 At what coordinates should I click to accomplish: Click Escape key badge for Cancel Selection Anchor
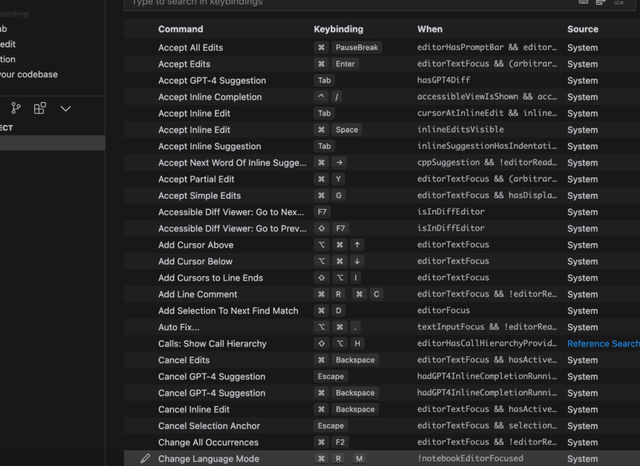330,426
